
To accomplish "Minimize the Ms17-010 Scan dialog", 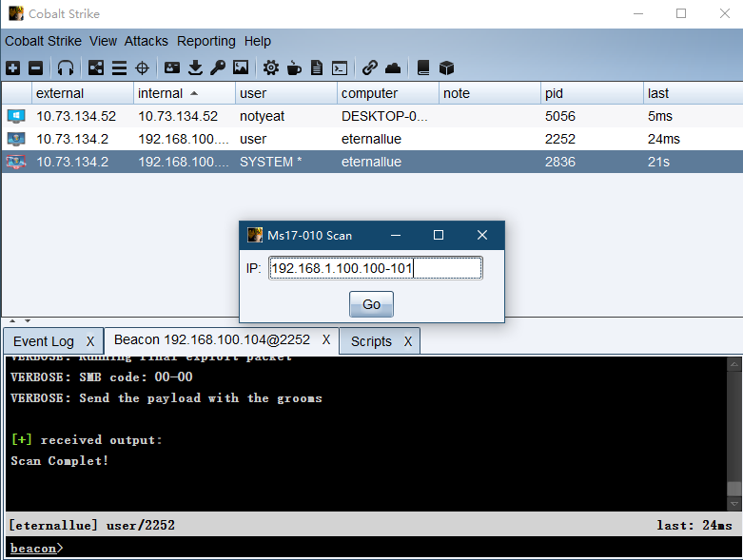I will 396,235.
